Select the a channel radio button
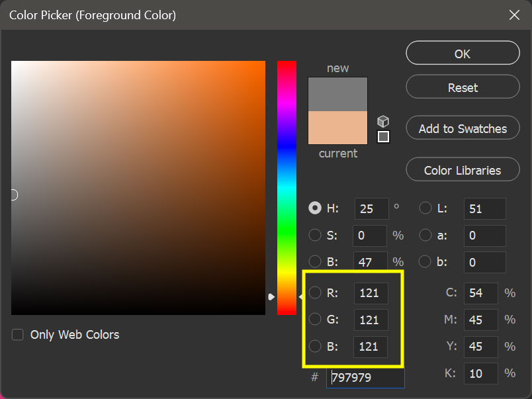The image size is (532, 399). pyautogui.click(x=425, y=235)
